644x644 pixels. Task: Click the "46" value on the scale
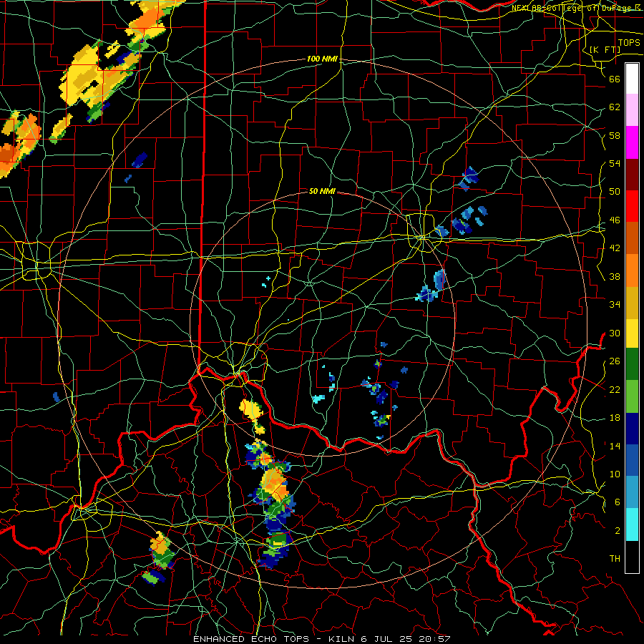[x=615, y=220]
